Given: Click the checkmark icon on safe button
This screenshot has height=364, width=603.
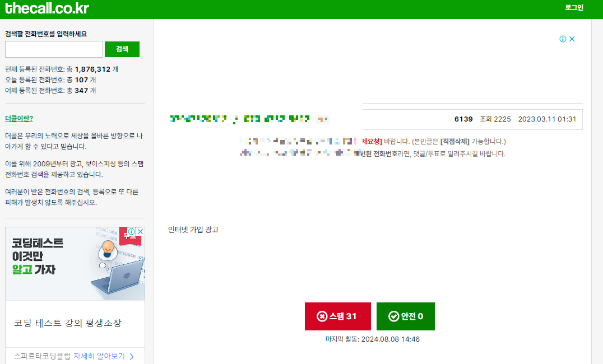Looking at the screenshot, I should 393,316.
